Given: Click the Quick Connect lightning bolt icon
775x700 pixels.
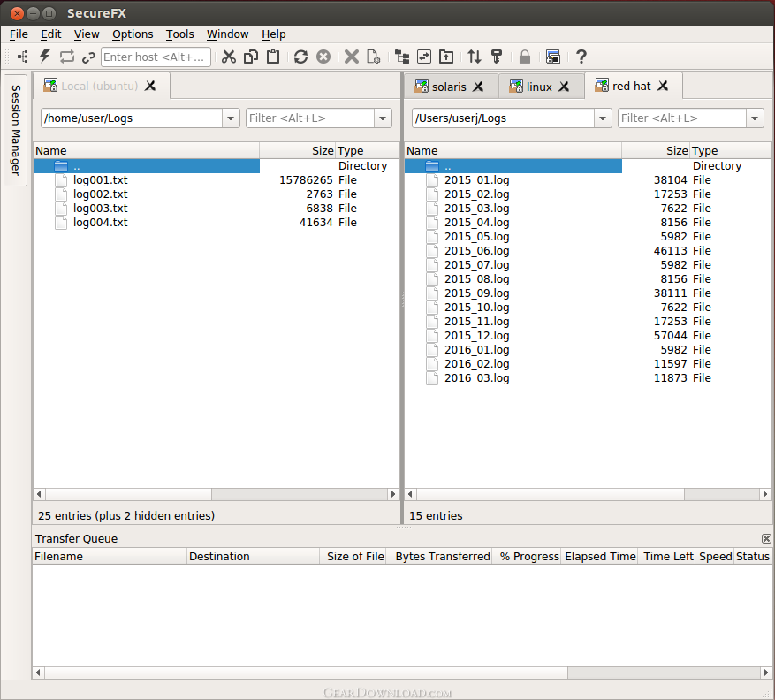Looking at the screenshot, I should click(x=44, y=57).
